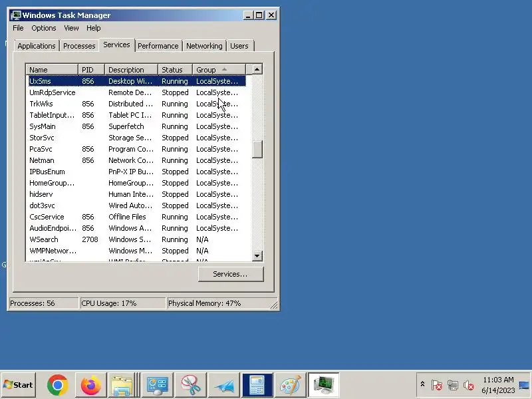Select the dot3svc service
532x399 pixels.
(137, 205)
